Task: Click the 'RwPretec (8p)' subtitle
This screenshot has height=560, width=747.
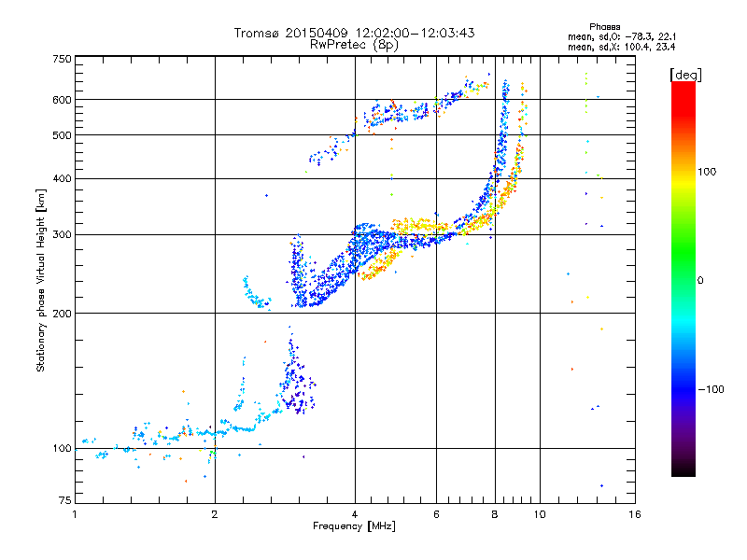Action: click(x=355, y=45)
